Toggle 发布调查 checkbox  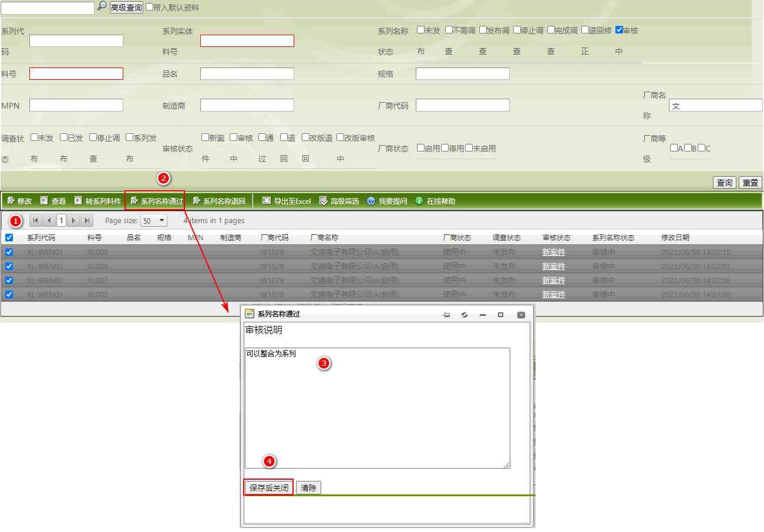pyautogui.click(x=483, y=29)
